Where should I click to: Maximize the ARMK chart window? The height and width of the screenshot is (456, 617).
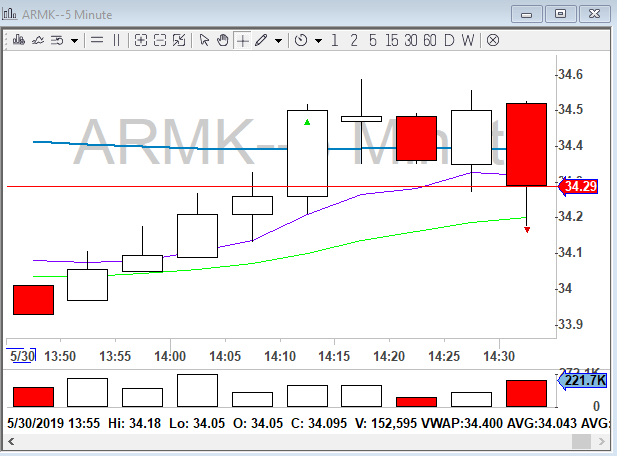pos(560,15)
